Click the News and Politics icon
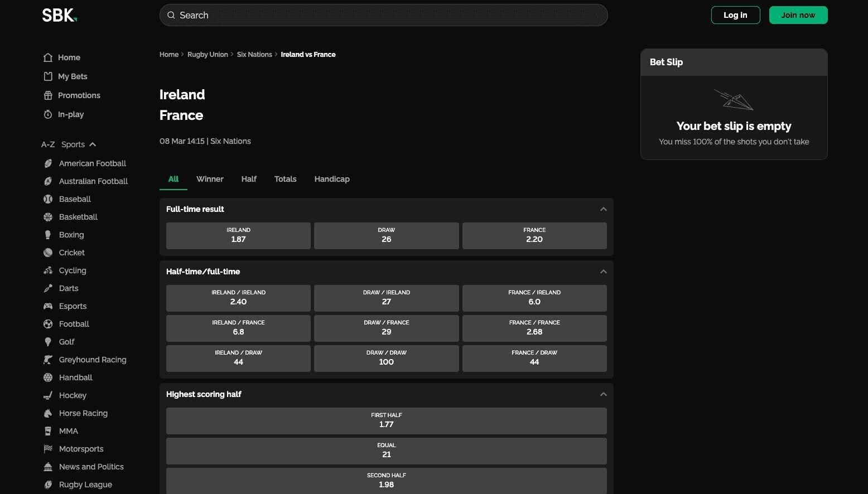This screenshot has height=494, width=868. pos(48,467)
